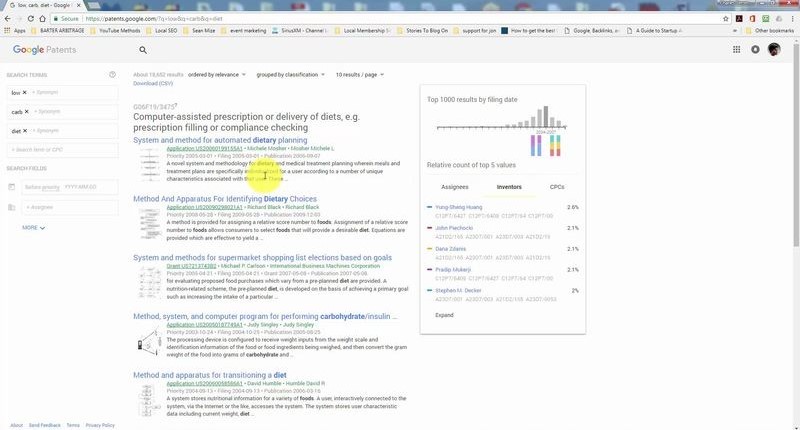Remove the 'low' search term
The height and width of the screenshot is (430, 800).
click(25, 93)
